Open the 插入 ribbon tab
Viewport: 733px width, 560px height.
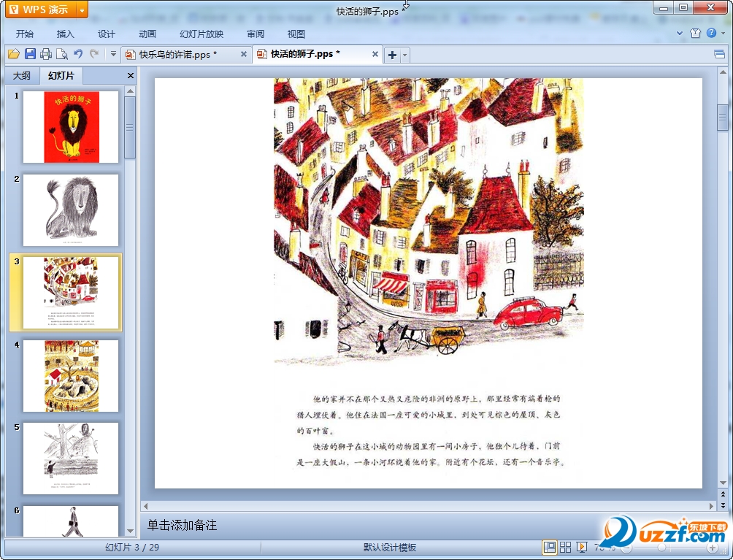tap(66, 34)
